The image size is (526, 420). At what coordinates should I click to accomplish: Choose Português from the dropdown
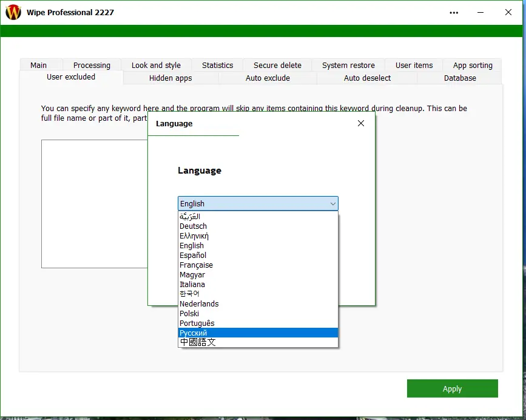pyautogui.click(x=258, y=323)
